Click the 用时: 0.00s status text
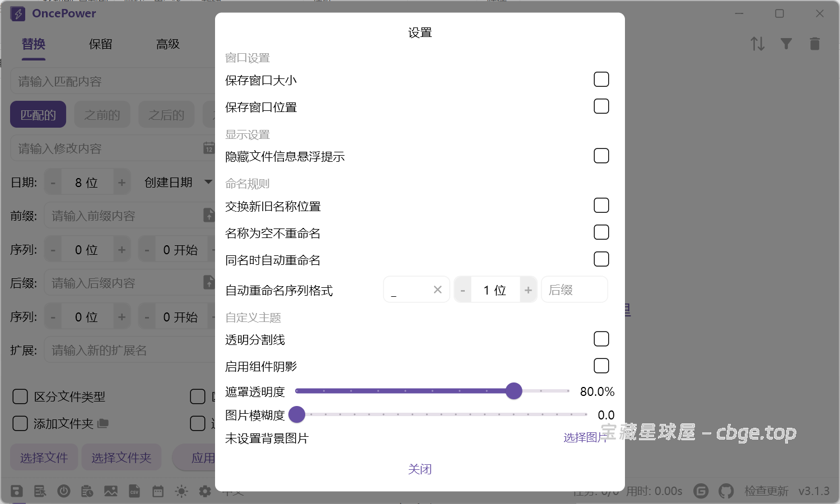The height and width of the screenshot is (504, 840). tap(654, 491)
